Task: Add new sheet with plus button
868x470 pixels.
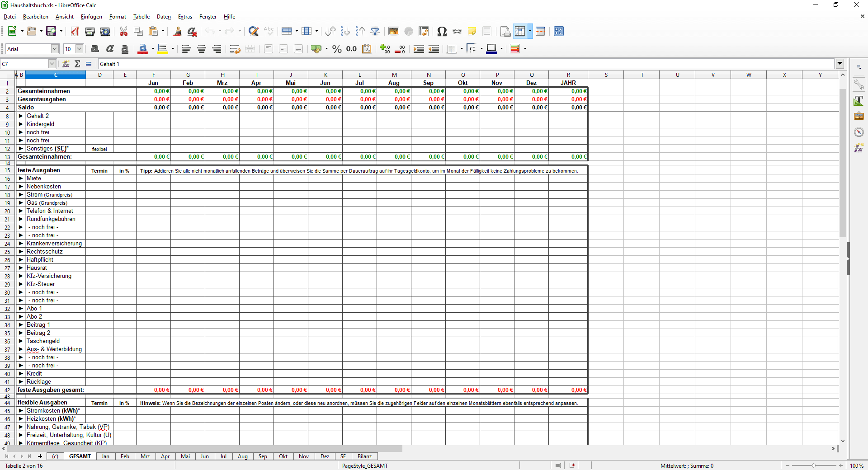Action: 40,456
